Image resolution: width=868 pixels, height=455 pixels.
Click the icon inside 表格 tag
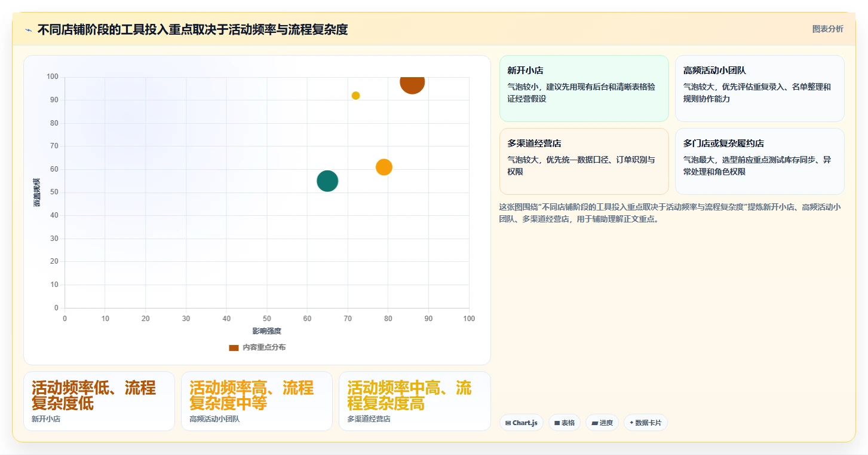557,423
